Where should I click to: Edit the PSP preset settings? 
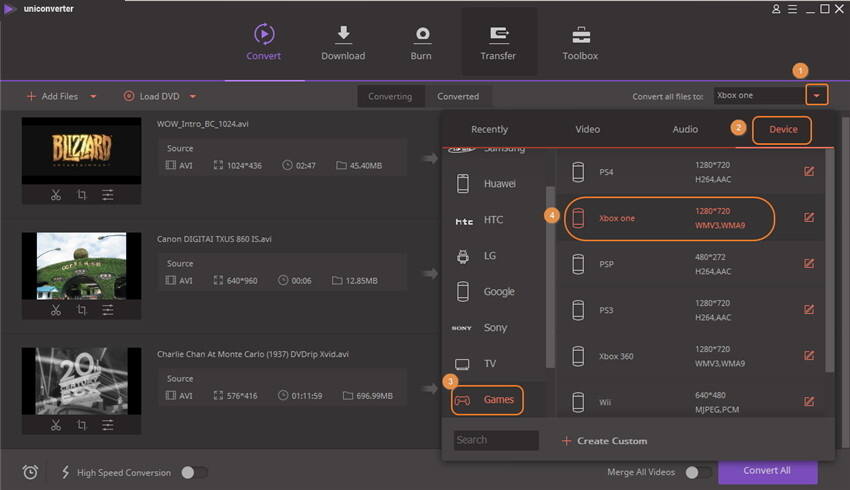[809, 263]
